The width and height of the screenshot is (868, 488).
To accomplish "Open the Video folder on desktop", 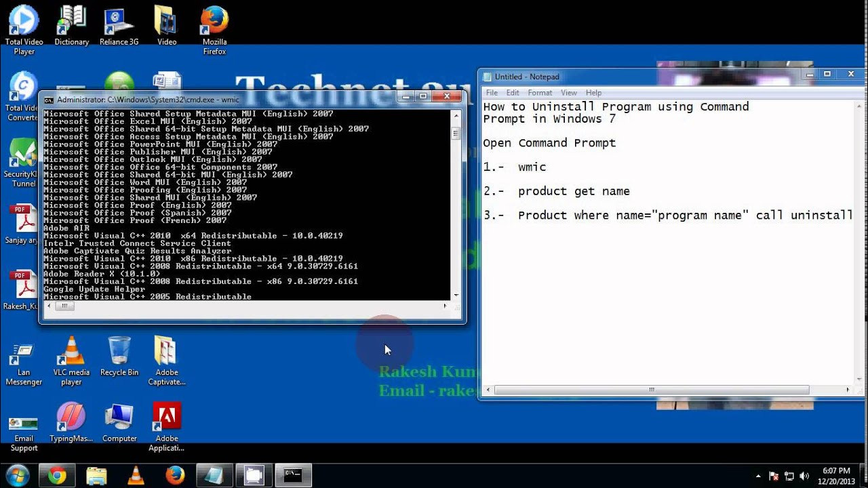I will coord(167,27).
